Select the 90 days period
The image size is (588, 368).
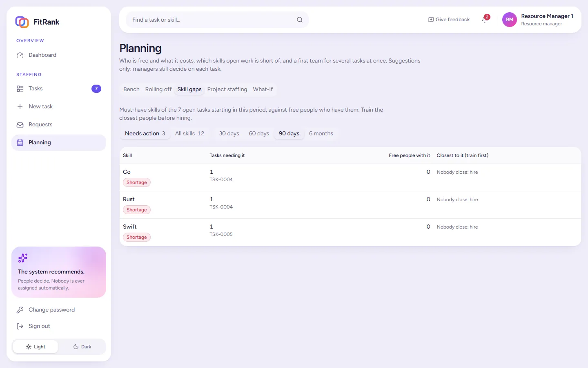tap(289, 134)
